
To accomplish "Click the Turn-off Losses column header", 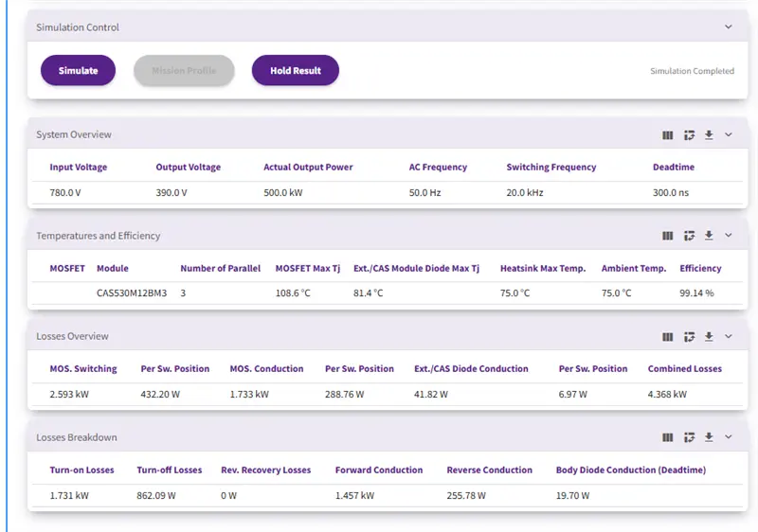I will point(170,470).
